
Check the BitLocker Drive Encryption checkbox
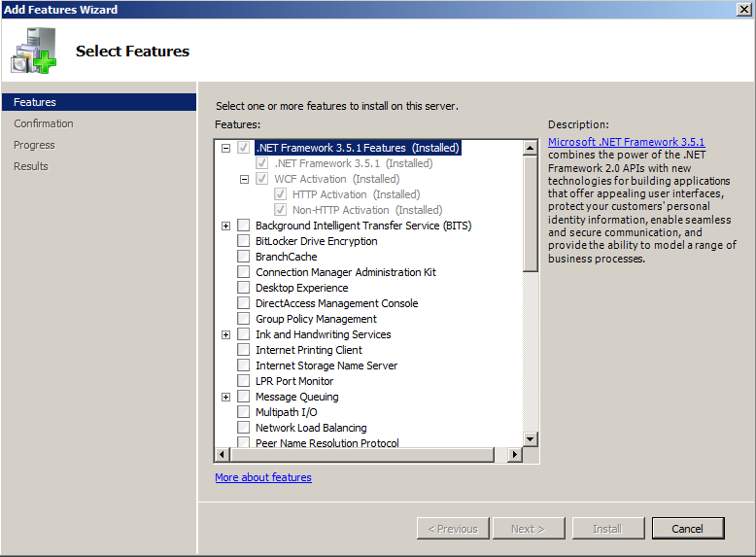pos(243,241)
